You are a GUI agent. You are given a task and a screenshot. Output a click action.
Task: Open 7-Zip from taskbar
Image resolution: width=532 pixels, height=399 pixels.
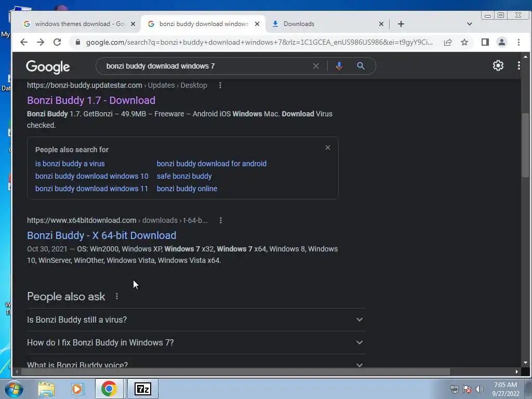click(143, 389)
